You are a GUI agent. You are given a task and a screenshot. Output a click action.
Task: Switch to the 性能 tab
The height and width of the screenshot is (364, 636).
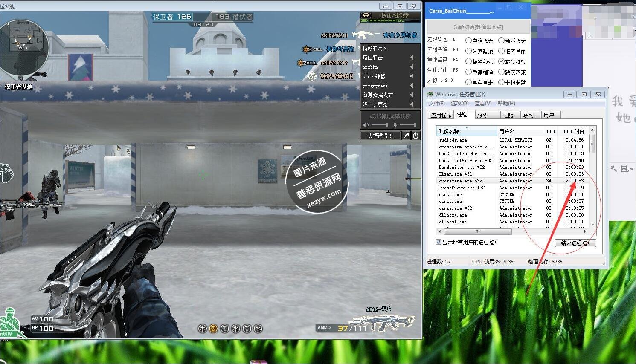(508, 115)
